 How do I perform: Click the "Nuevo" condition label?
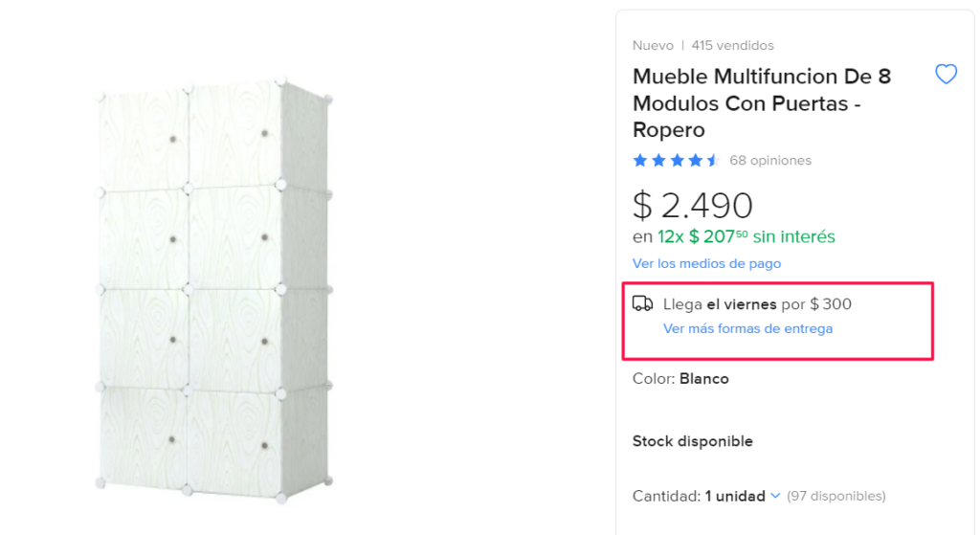(653, 45)
